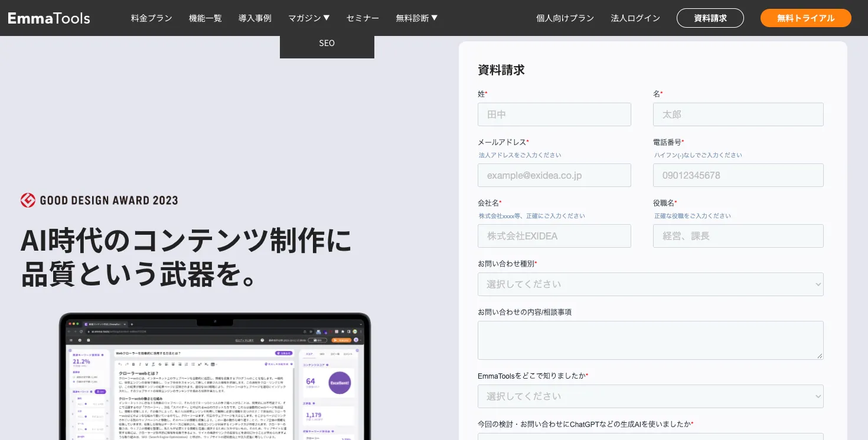
Task: Click the 電話番号 input field
Action: point(738,175)
